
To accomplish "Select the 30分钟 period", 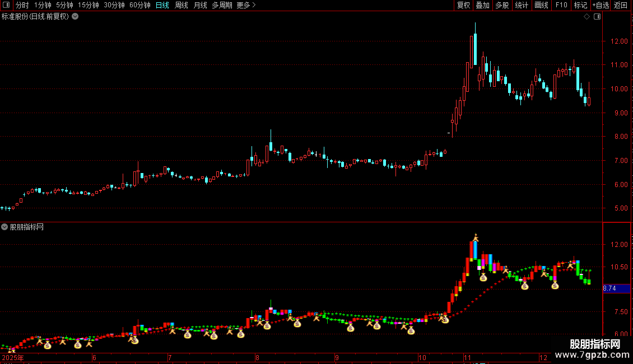I will (114, 5).
